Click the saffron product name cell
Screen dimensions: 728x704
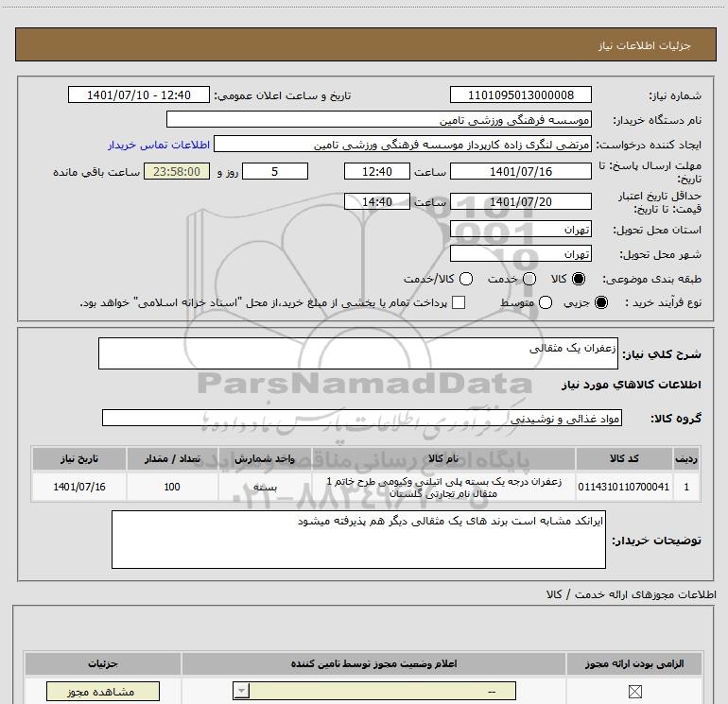click(x=443, y=488)
